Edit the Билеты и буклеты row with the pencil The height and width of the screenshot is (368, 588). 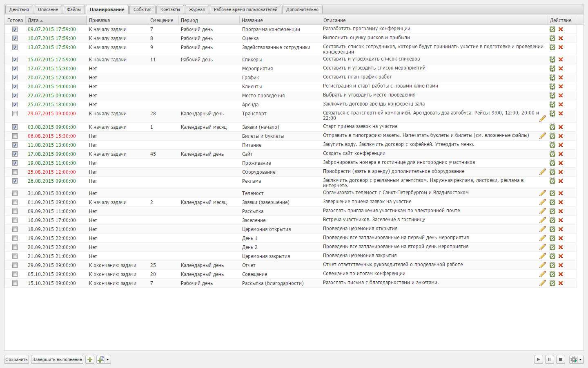point(543,136)
